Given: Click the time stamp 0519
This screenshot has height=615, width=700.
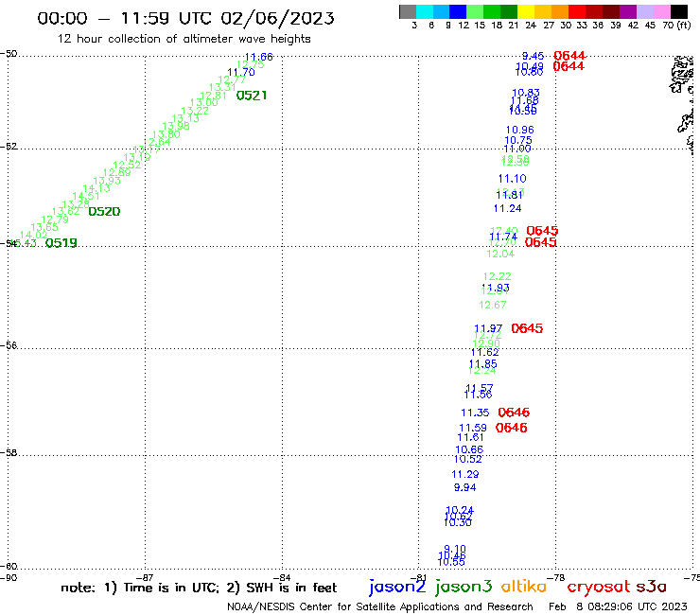Looking at the screenshot, I should click(x=61, y=243).
